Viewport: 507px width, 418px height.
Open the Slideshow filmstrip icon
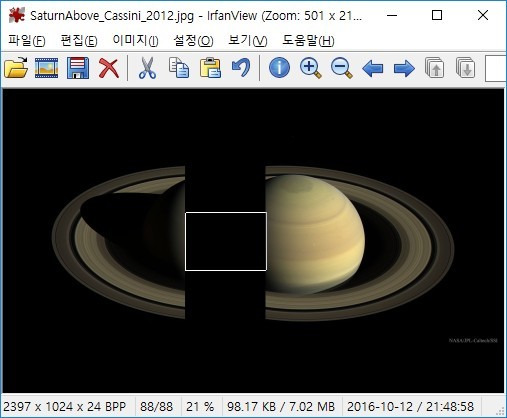pyautogui.click(x=47, y=68)
